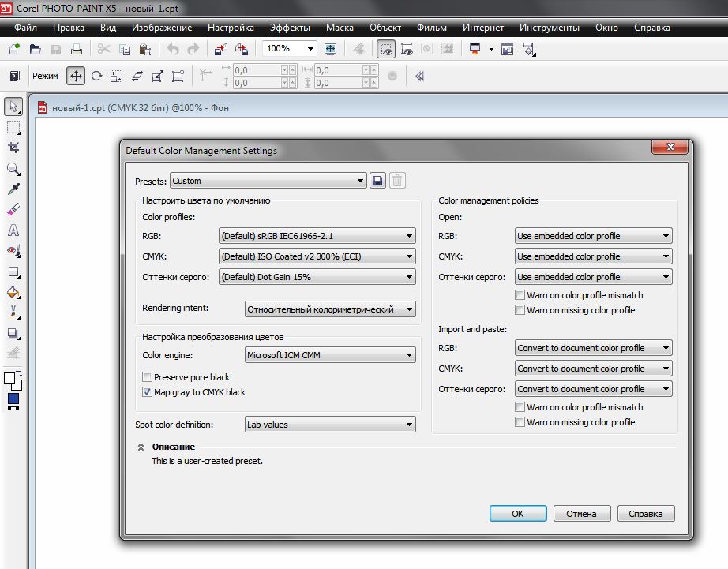Viewport: 728px width, 569px height.
Task: Click the Undo arrow icon
Action: pyautogui.click(x=173, y=49)
